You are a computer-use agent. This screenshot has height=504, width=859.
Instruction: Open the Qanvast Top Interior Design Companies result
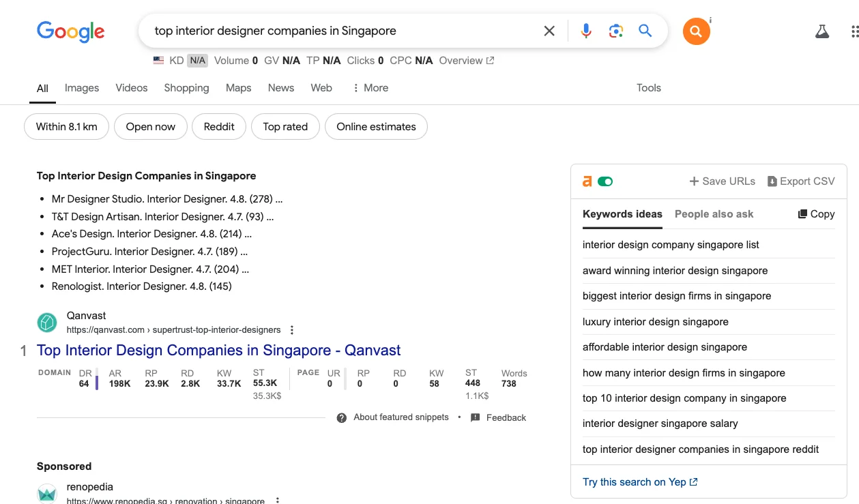tap(218, 351)
